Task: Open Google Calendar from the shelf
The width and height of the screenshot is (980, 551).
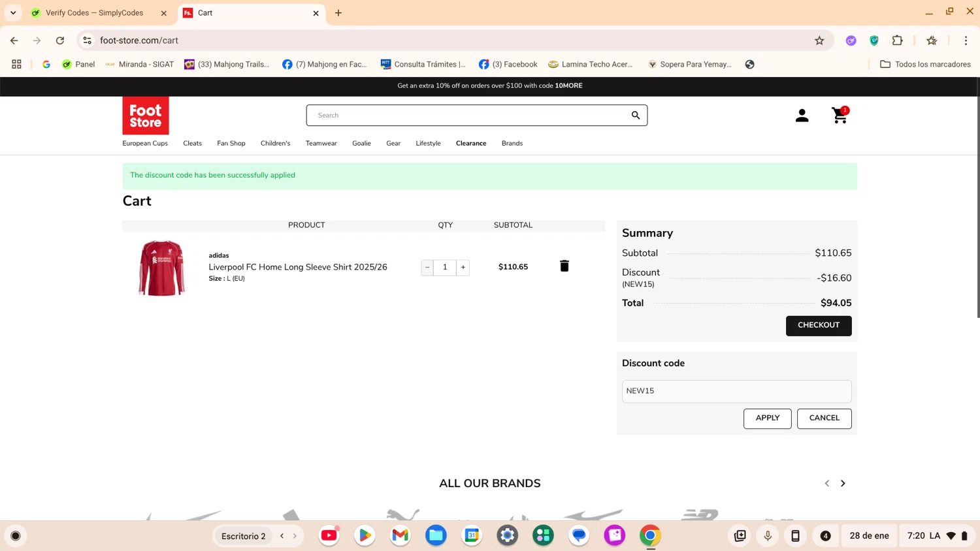Action: (472, 535)
